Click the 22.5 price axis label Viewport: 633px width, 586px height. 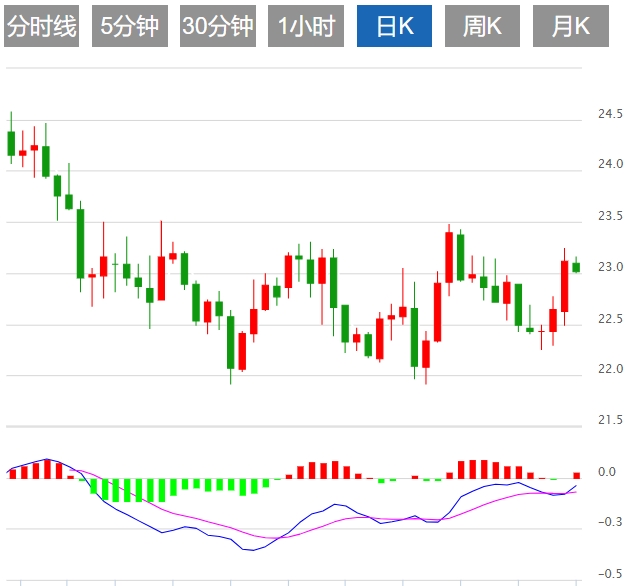tap(610, 319)
